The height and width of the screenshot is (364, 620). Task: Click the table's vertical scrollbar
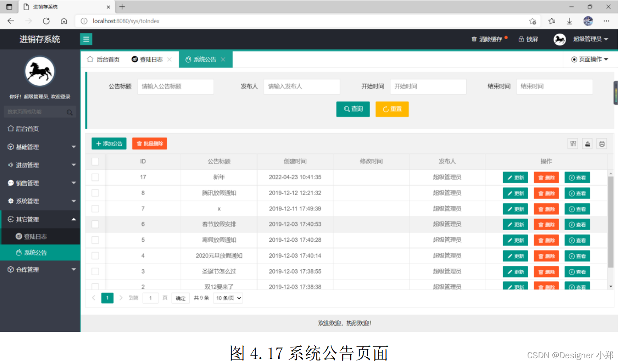pyautogui.click(x=611, y=222)
